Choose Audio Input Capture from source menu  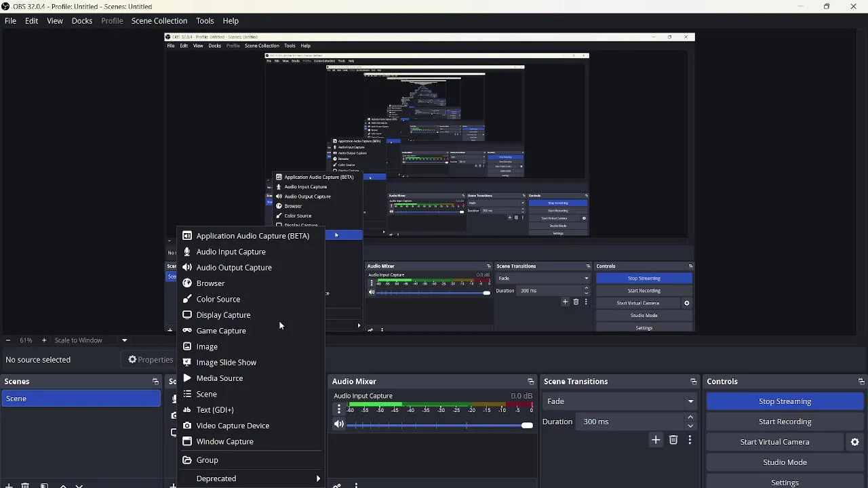pyautogui.click(x=251, y=251)
